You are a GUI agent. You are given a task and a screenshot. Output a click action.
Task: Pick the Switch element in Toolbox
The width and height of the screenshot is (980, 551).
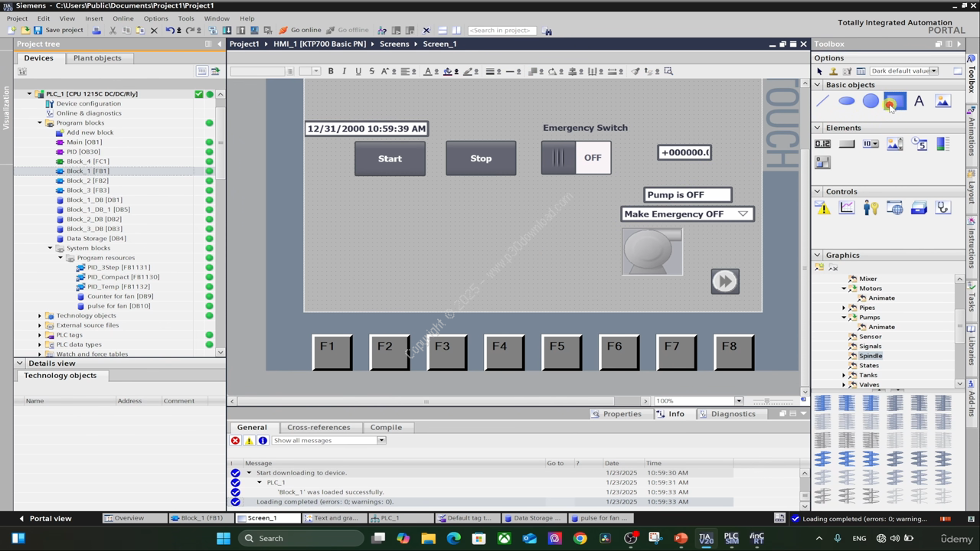click(x=822, y=162)
